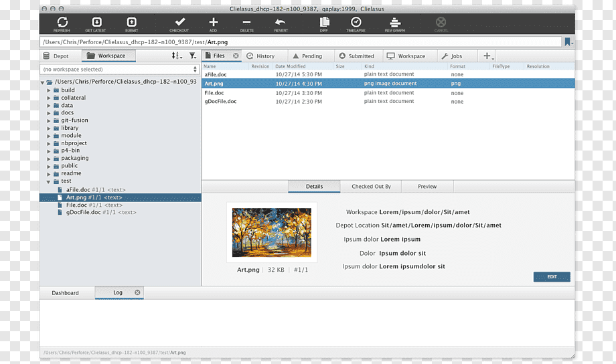Check out the file with the Checkout icon
This screenshot has height=364, width=616.
click(180, 21)
